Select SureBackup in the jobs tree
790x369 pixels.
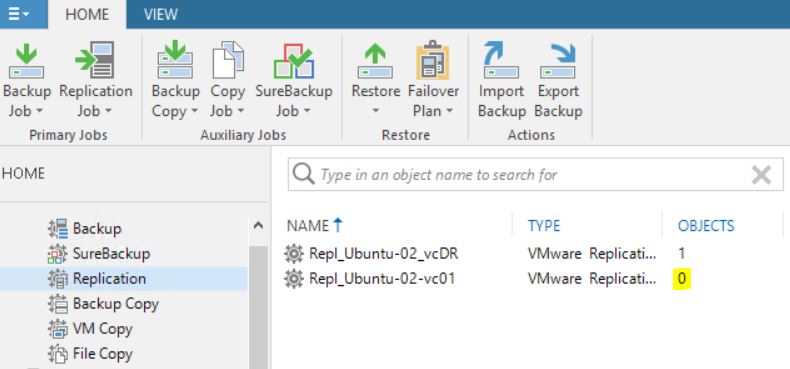(x=111, y=254)
